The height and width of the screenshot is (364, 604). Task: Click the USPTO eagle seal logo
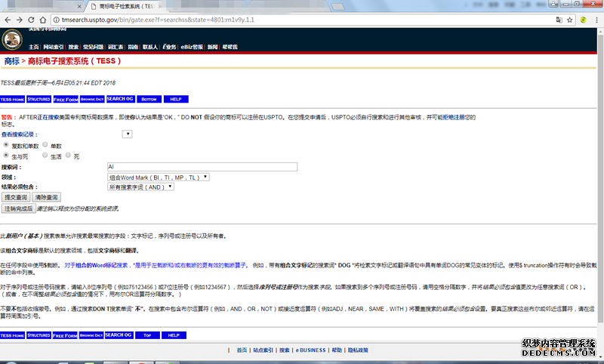tap(12, 39)
